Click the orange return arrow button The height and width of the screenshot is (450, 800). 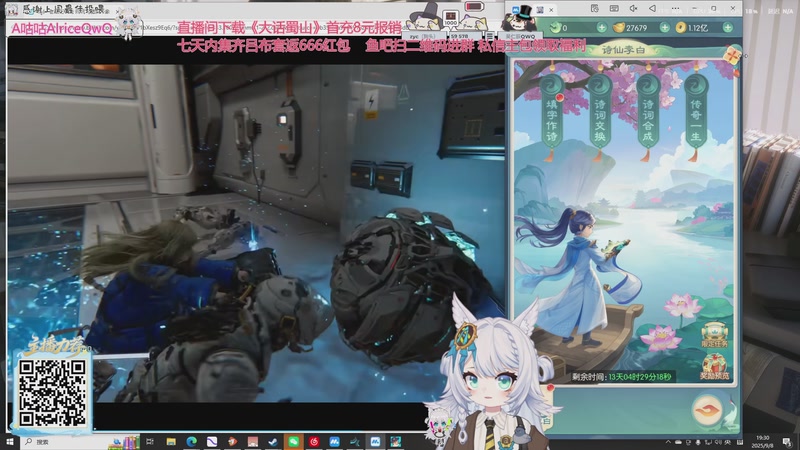click(707, 409)
